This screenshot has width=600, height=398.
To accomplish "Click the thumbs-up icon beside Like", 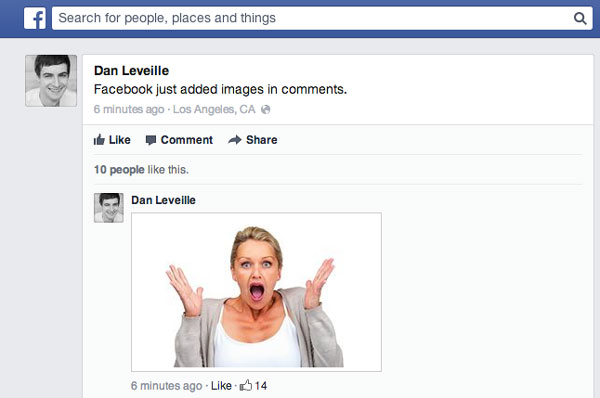I will coord(99,140).
